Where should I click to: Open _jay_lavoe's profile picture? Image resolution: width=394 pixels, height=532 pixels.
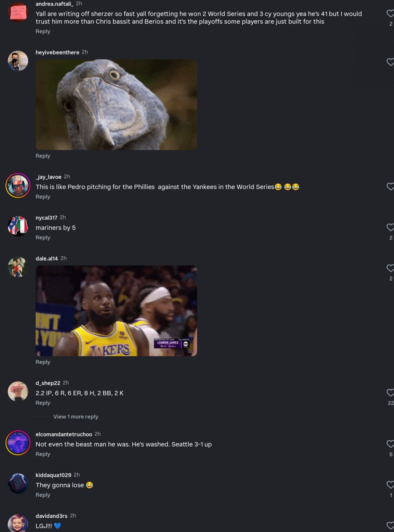tap(18, 185)
